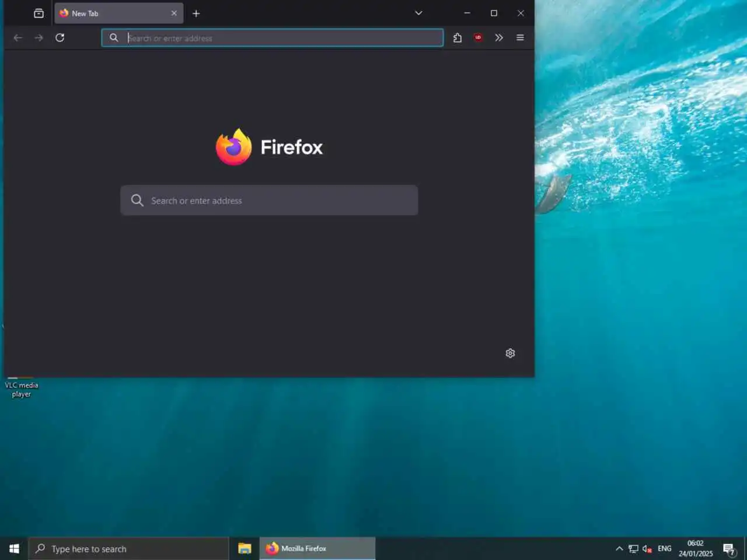Viewport: 747px width, 560px height.
Task: Open the notification center icon
Action: [x=729, y=549]
